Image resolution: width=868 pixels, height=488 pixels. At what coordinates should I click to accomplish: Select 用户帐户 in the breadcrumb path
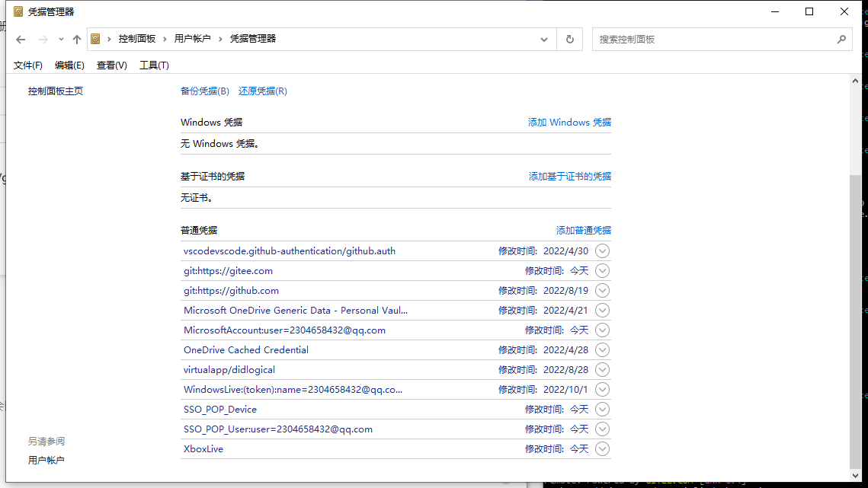click(192, 39)
